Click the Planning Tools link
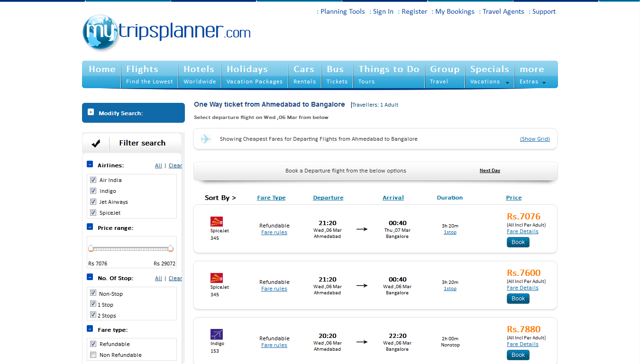640x364 pixels. coord(343,11)
